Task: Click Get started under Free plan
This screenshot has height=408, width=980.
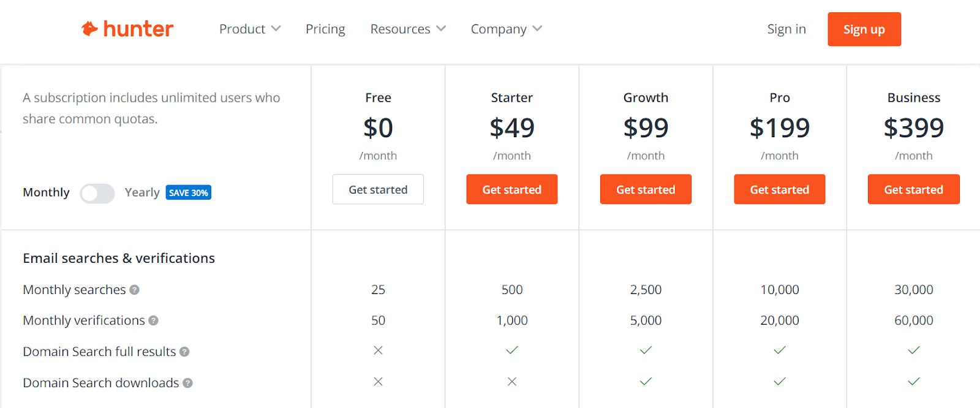Action: pos(378,189)
